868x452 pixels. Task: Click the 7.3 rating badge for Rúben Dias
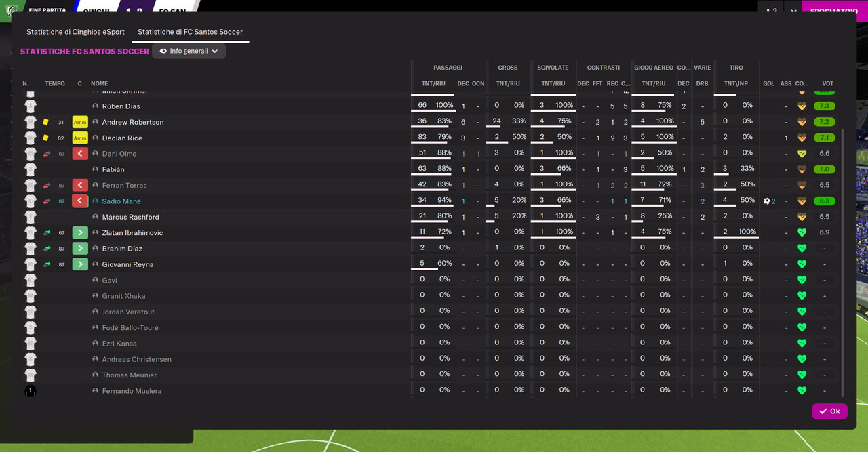825,106
